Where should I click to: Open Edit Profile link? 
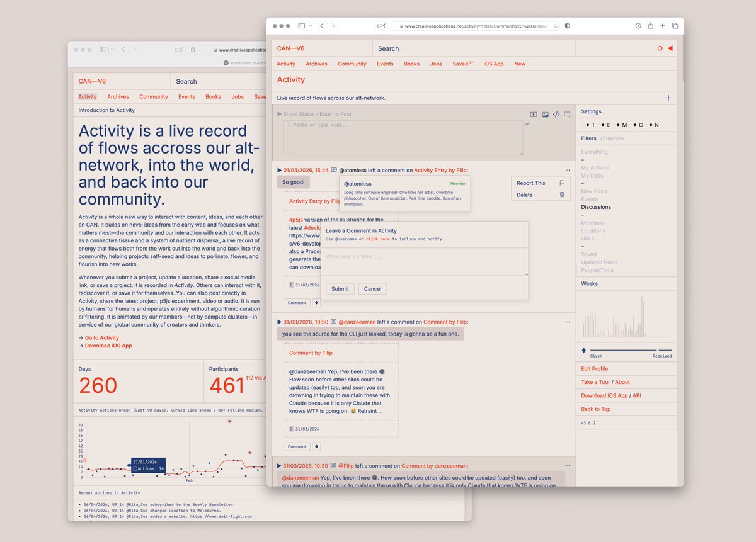(x=594, y=369)
